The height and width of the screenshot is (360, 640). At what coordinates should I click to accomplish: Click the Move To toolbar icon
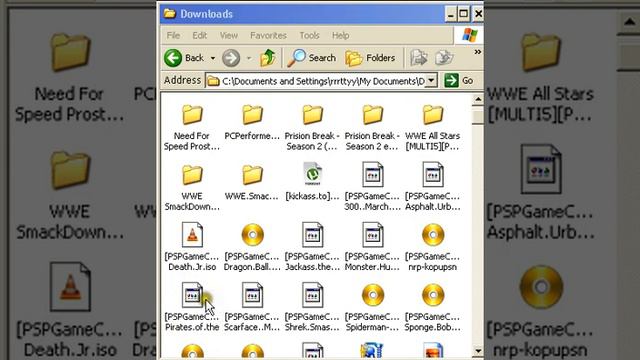419,58
